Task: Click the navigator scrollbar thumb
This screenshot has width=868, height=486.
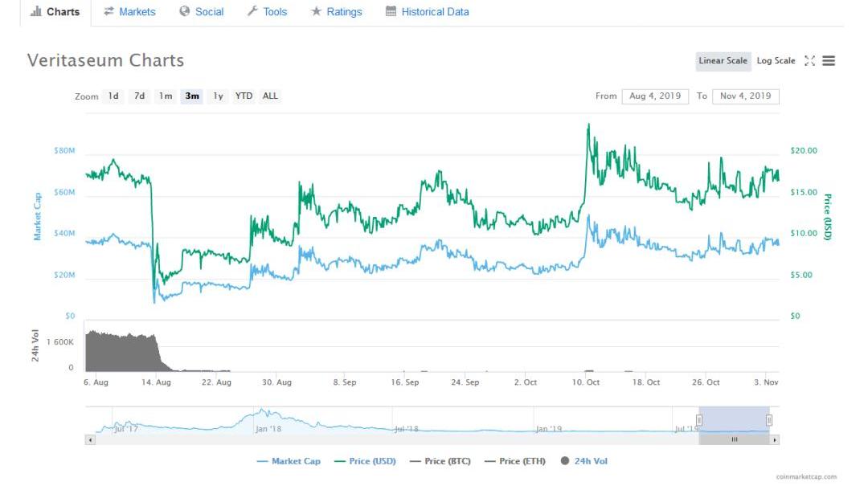Action: (734, 439)
